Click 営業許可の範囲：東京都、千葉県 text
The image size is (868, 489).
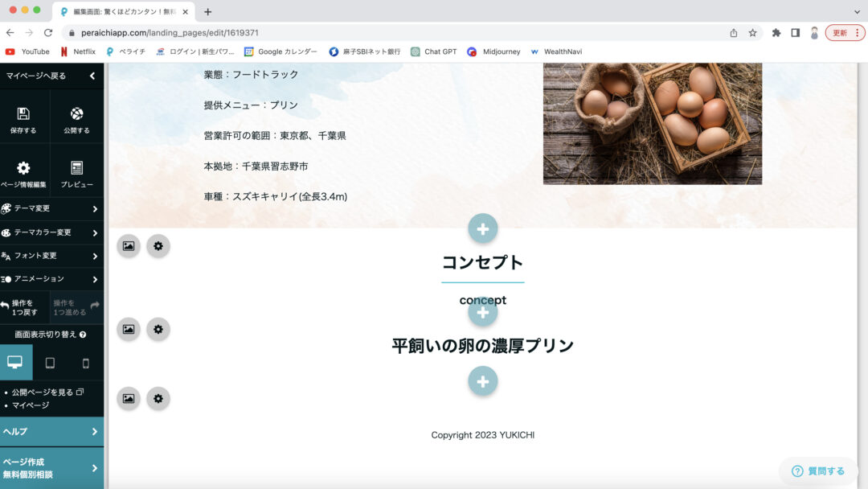click(275, 136)
